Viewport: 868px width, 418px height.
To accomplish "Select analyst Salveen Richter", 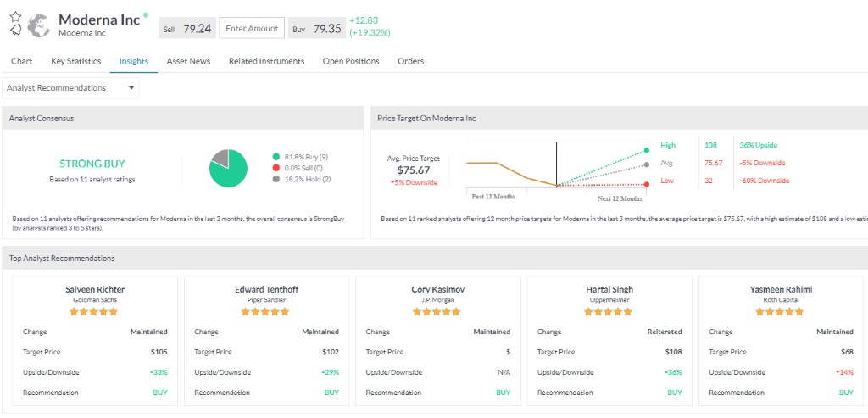I will (95, 289).
